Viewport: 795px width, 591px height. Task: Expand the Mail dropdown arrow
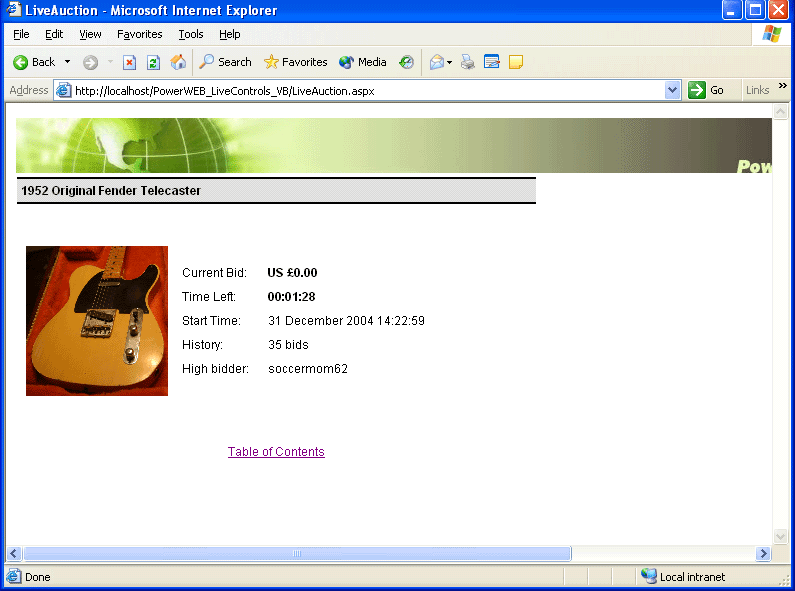pyautogui.click(x=449, y=62)
